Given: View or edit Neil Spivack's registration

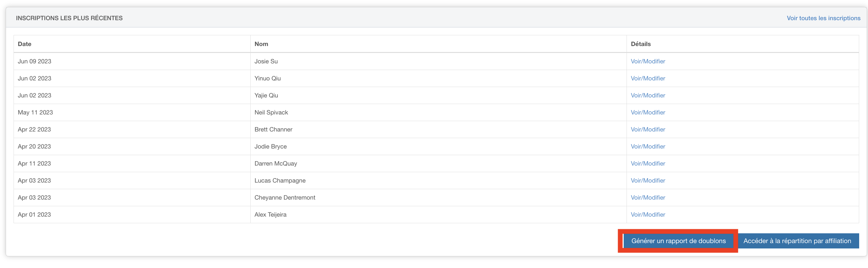Looking at the screenshot, I should (648, 113).
